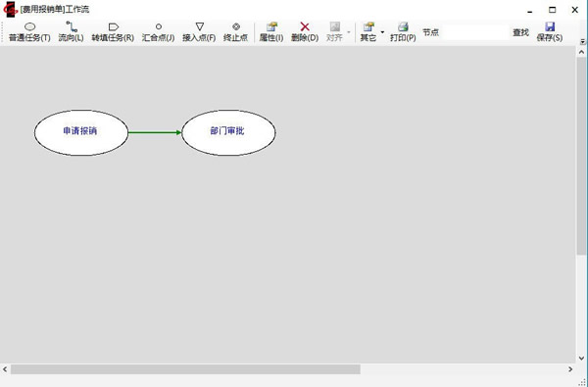The height and width of the screenshot is (387, 588).
Task: Select the 接入点(F) triangle tool
Action: pos(199,32)
